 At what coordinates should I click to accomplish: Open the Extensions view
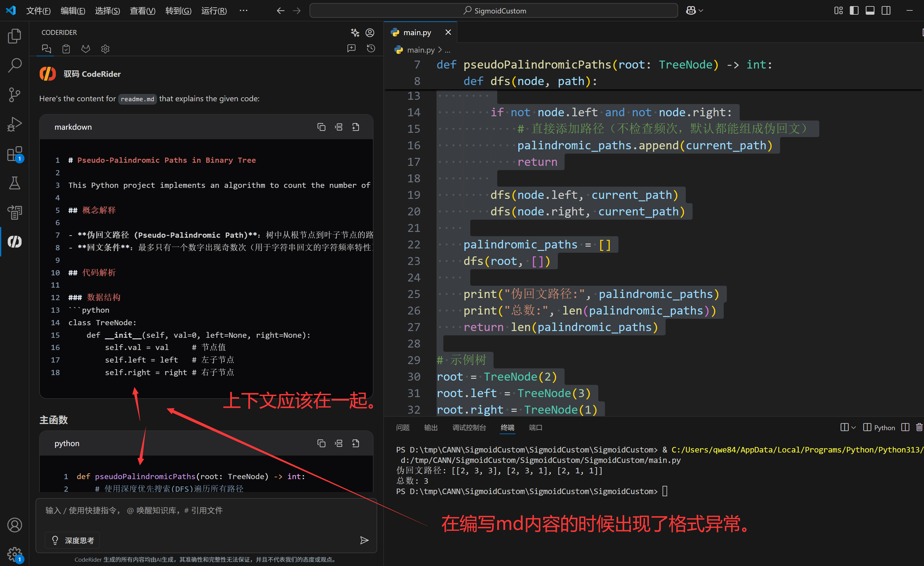click(15, 154)
